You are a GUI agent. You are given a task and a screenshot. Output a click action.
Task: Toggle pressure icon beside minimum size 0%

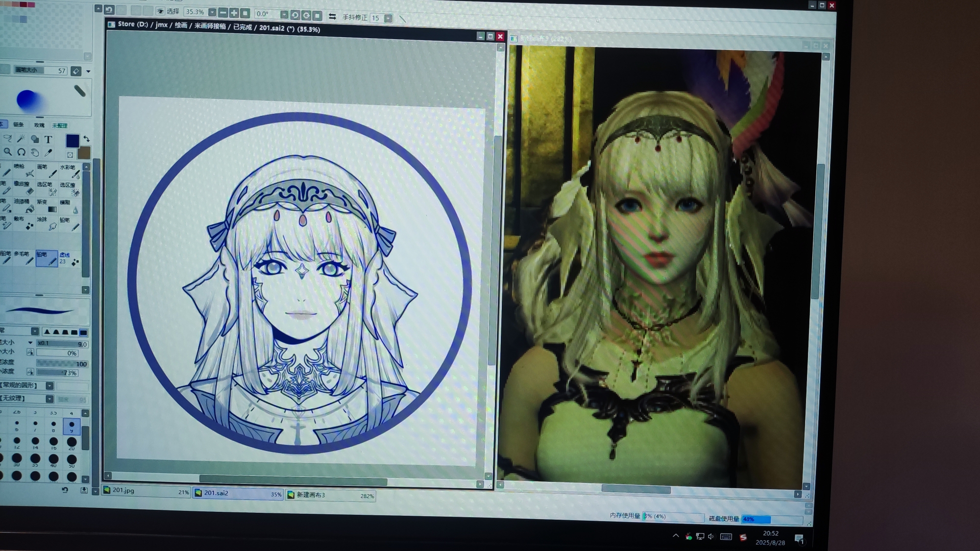30,352
